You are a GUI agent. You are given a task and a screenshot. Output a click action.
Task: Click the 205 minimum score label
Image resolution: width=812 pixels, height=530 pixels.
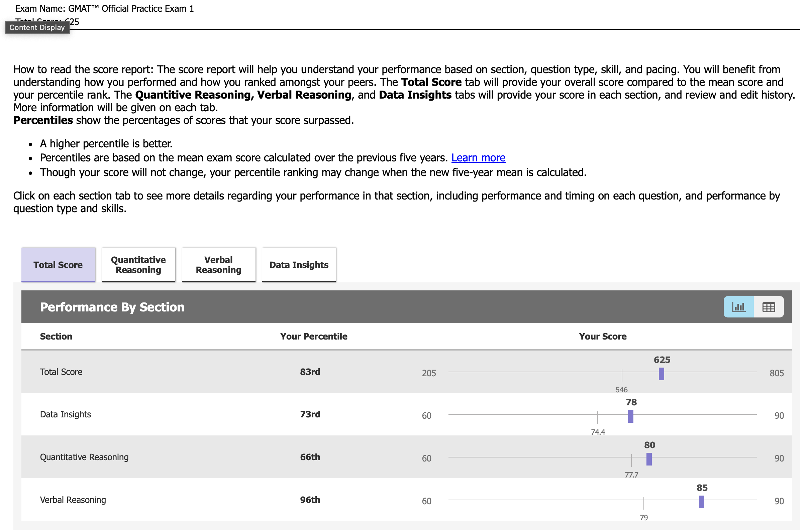click(429, 373)
